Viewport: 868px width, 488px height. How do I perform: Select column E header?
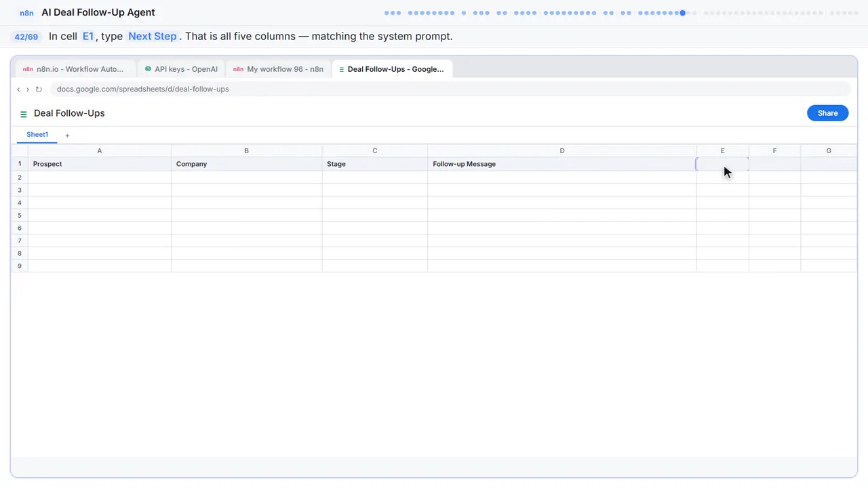(723, 151)
